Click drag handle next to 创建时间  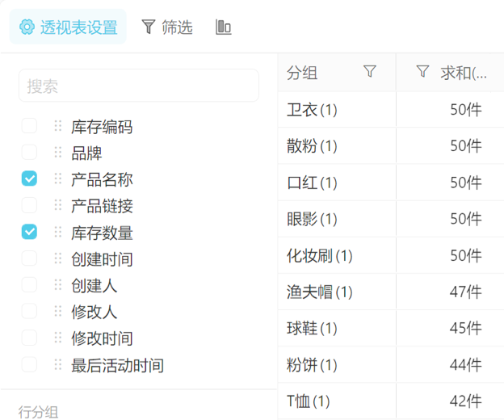[57, 258]
